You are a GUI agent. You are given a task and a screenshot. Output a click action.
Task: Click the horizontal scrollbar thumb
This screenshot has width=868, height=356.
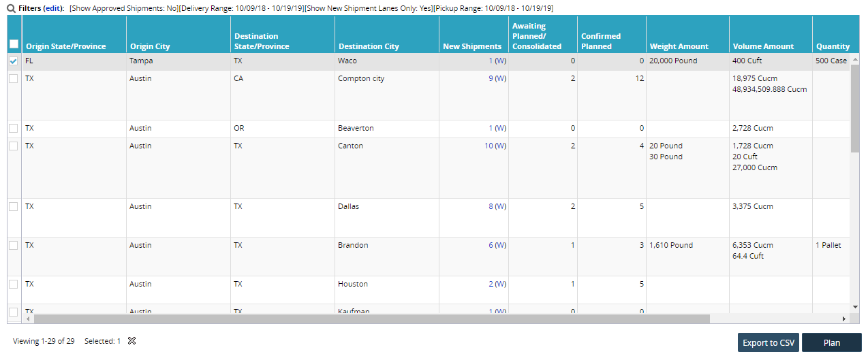click(x=371, y=319)
